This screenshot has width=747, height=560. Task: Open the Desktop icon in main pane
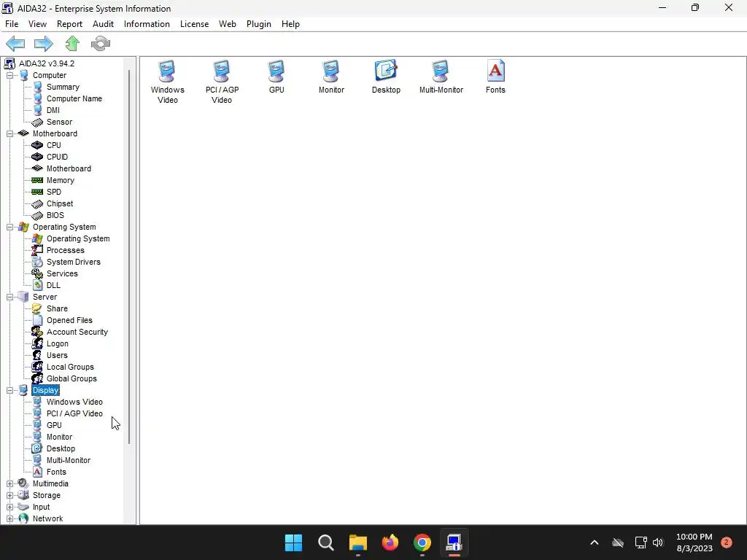tap(386, 77)
